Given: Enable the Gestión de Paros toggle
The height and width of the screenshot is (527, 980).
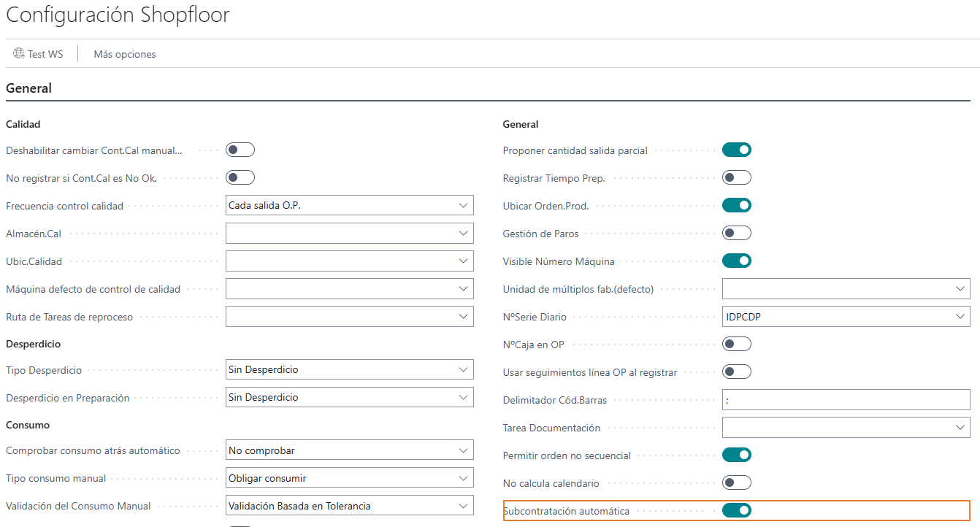Looking at the screenshot, I should [736, 233].
